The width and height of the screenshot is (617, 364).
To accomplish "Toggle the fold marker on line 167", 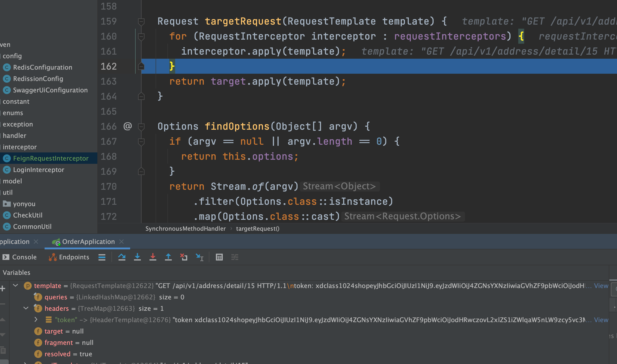I will [141, 141].
